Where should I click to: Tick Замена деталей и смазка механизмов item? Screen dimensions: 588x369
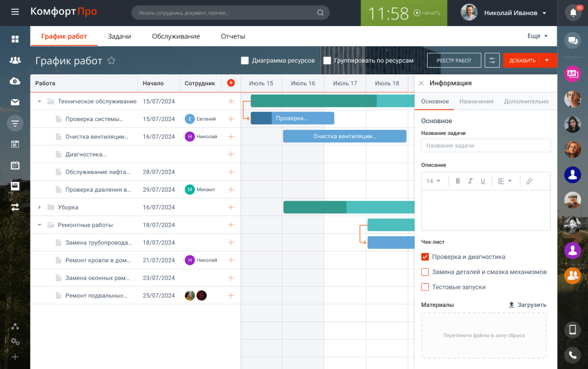click(x=425, y=272)
